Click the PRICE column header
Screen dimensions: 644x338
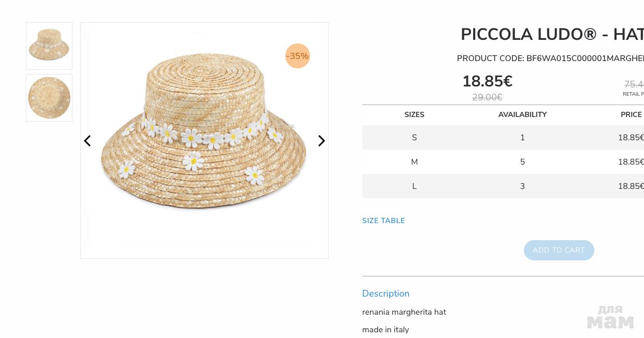click(x=631, y=114)
